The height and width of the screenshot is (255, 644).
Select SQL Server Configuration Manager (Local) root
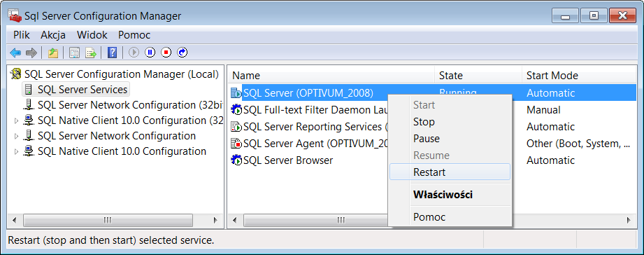121,74
